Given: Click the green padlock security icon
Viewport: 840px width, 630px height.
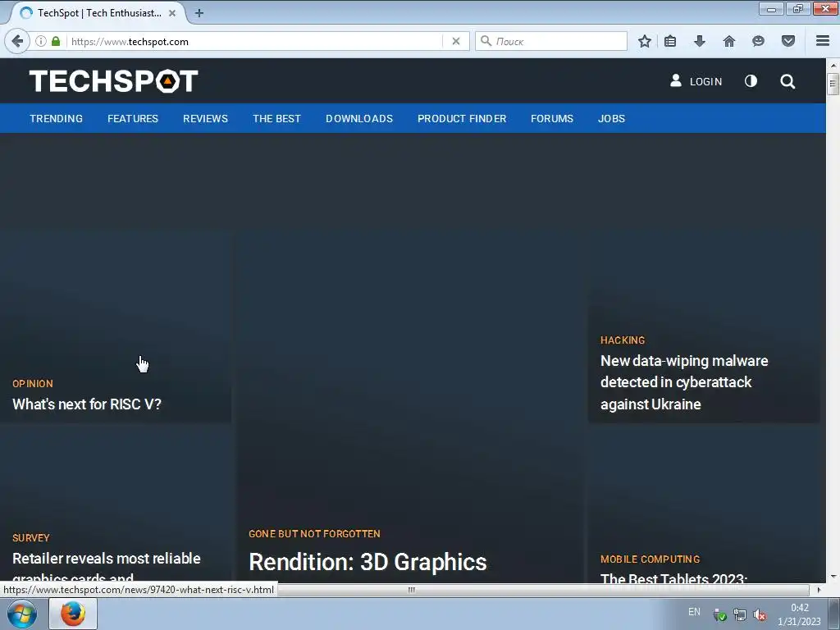Looking at the screenshot, I should tap(56, 41).
